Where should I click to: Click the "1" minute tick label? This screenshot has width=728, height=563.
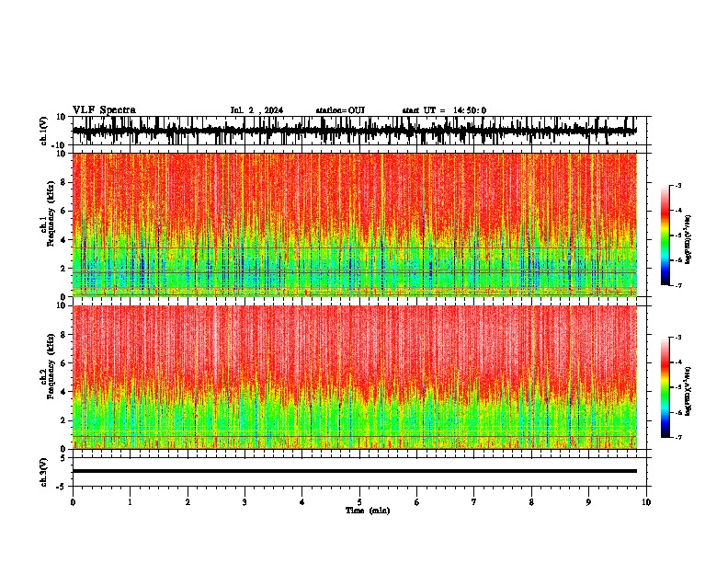coord(131,502)
